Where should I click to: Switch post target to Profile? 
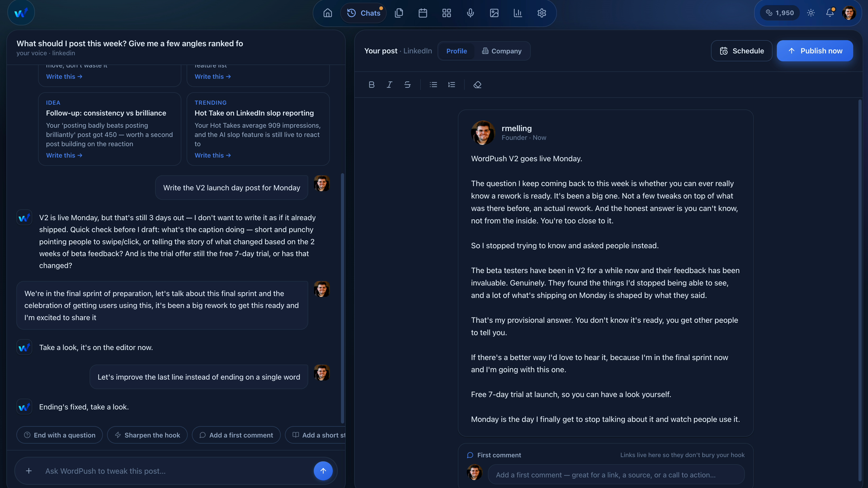pyautogui.click(x=457, y=51)
